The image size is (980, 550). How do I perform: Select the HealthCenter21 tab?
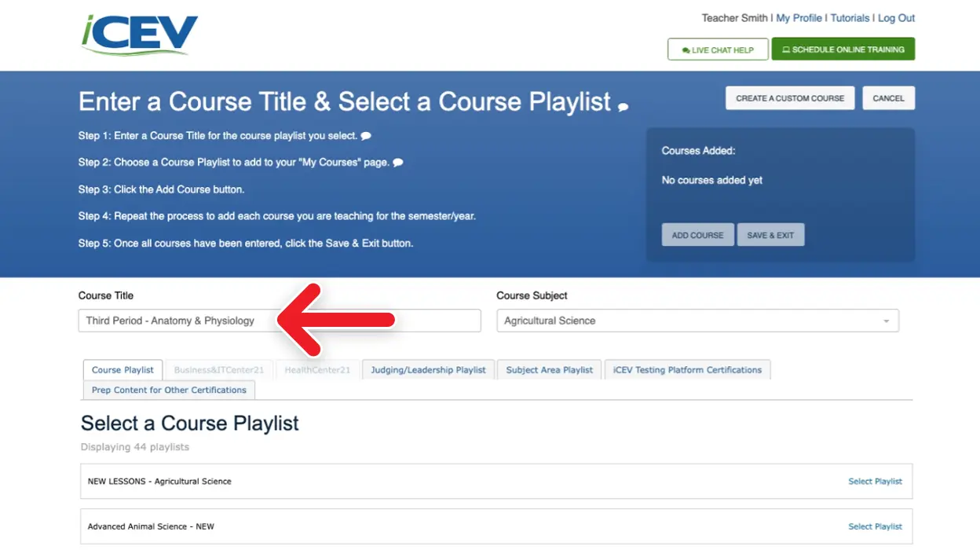317,370
